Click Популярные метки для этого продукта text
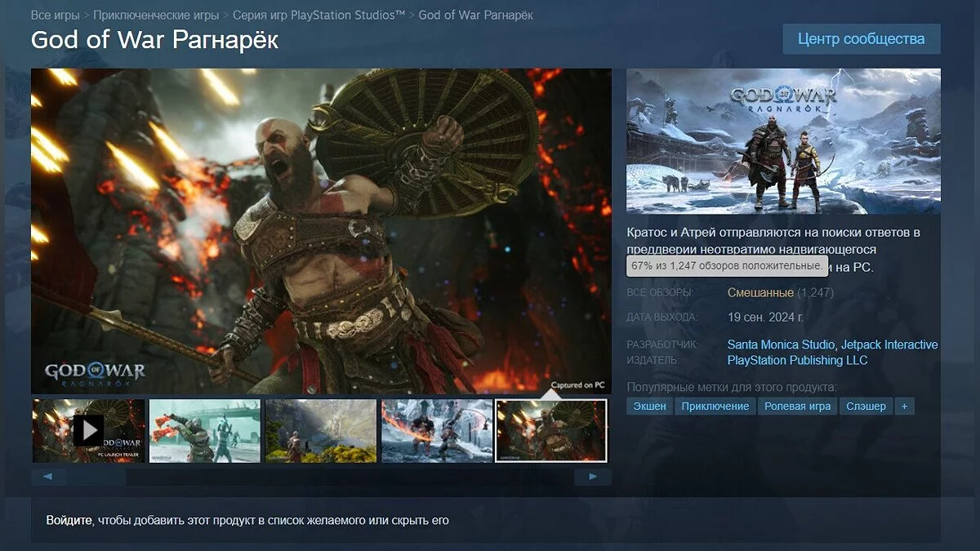This screenshot has width=980, height=551. [x=732, y=386]
